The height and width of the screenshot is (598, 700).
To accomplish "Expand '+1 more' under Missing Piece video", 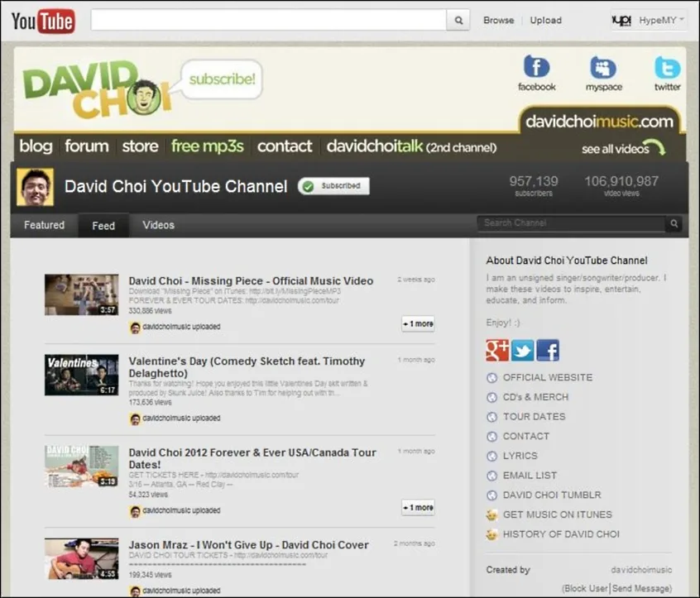I will [x=418, y=324].
